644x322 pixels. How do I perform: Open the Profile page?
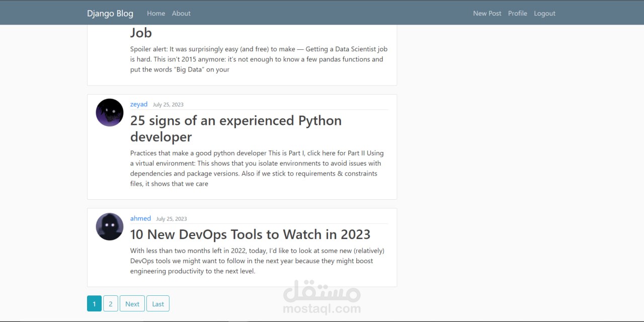point(518,14)
